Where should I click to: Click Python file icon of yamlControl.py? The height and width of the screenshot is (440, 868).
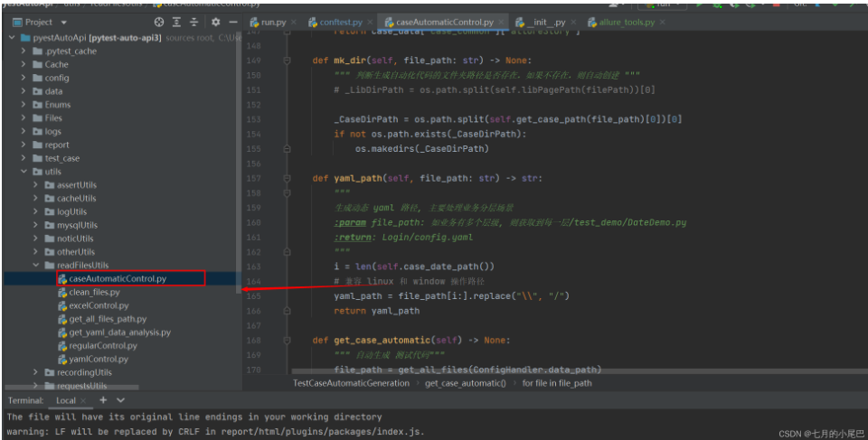[62, 360]
